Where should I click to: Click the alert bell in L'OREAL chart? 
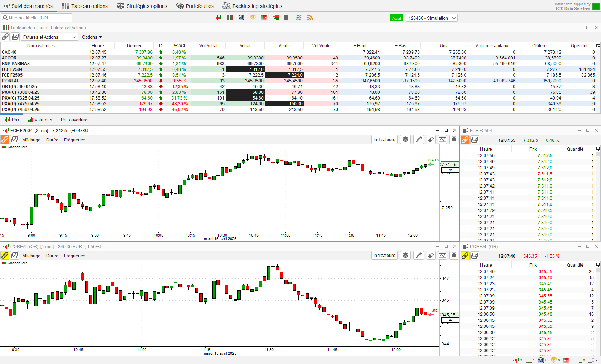[454, 256]
